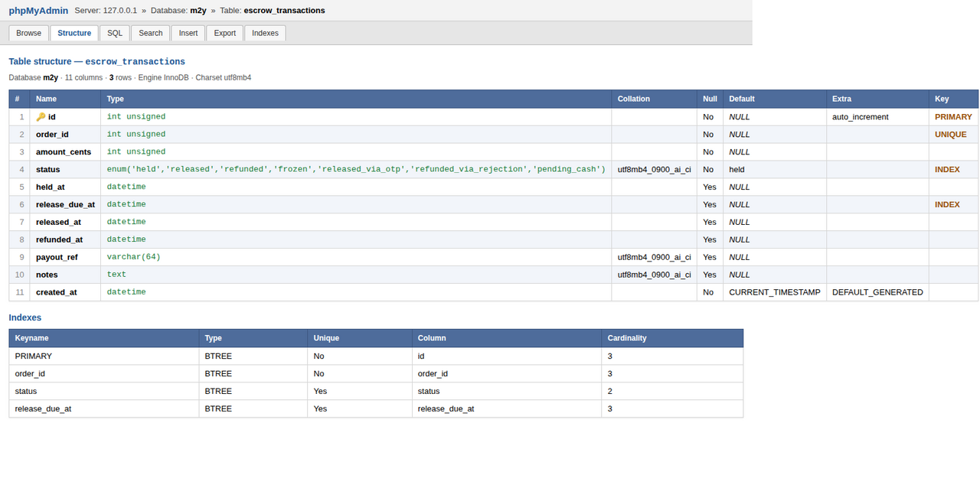This screenshot has width=980, height=501.
Task: Go to the Insert tab
Action: [x=188, y=33]
